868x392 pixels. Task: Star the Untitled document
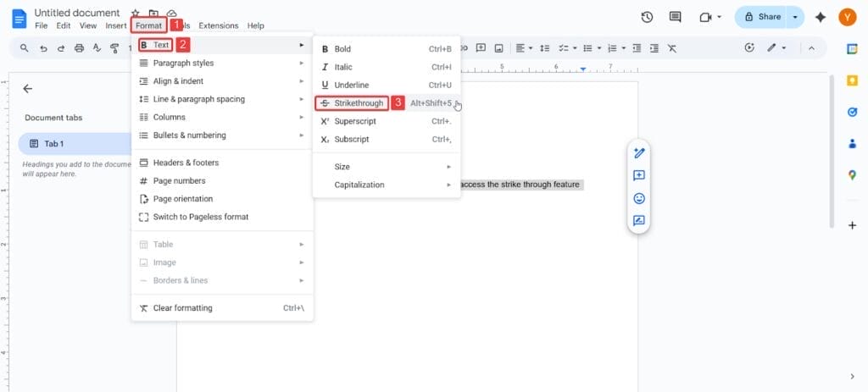135,14
